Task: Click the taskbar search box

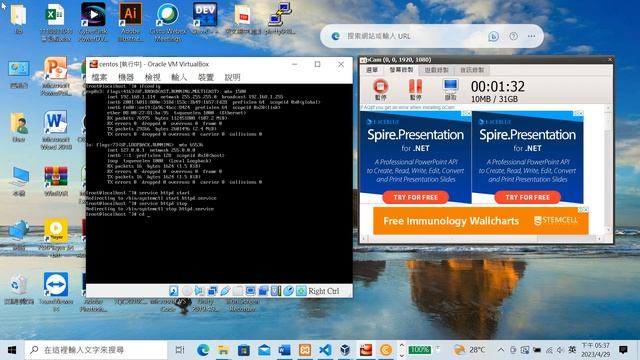Action: tap(96, 350)
